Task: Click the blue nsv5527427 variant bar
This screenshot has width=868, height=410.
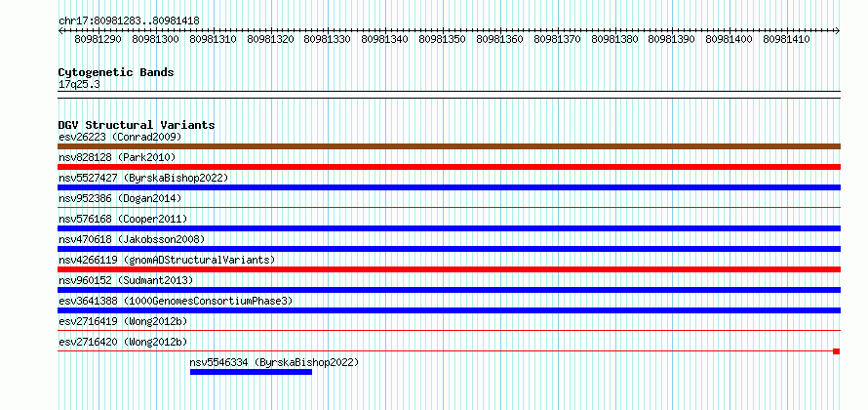Action: pyautogui.click(x=449, y=187)
